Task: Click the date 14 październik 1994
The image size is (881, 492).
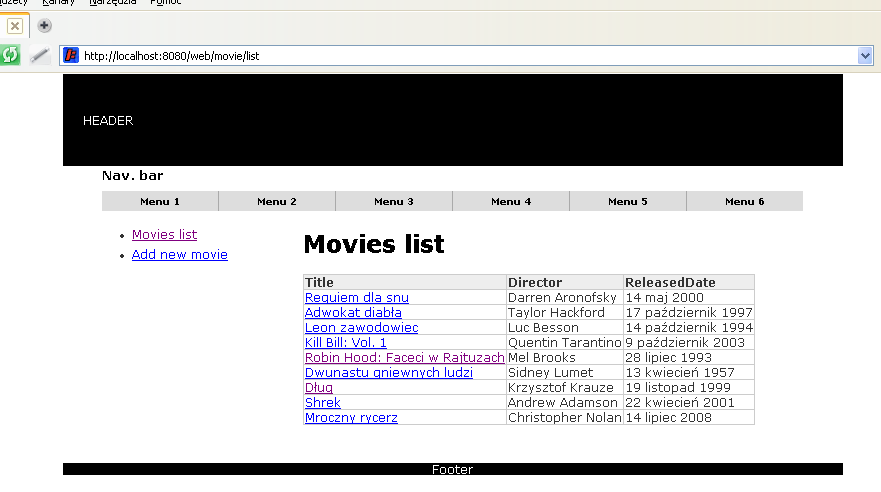Action: [x=689, y=327]
